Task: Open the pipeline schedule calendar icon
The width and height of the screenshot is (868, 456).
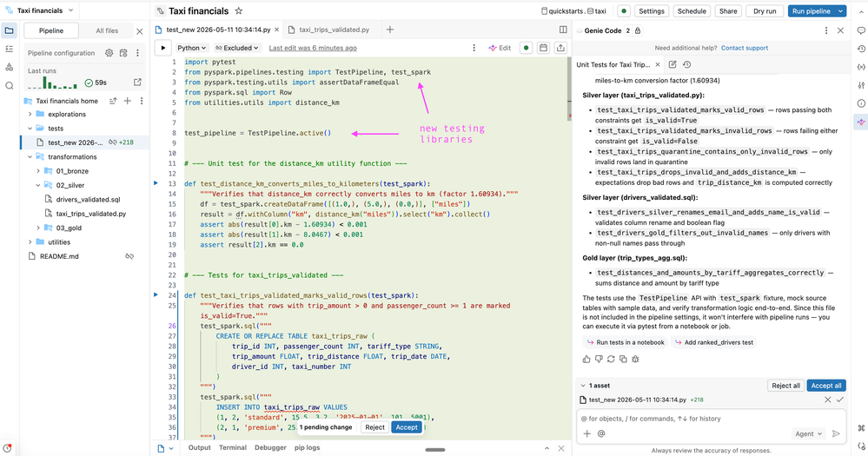Action: pos(123,53)
